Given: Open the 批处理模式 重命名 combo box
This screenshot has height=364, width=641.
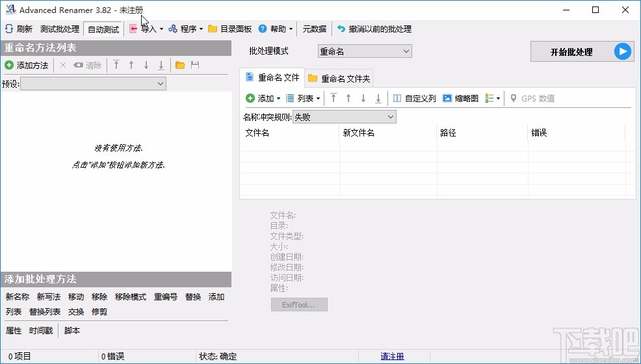Looking at the screenshot, I should click(365, 51).
